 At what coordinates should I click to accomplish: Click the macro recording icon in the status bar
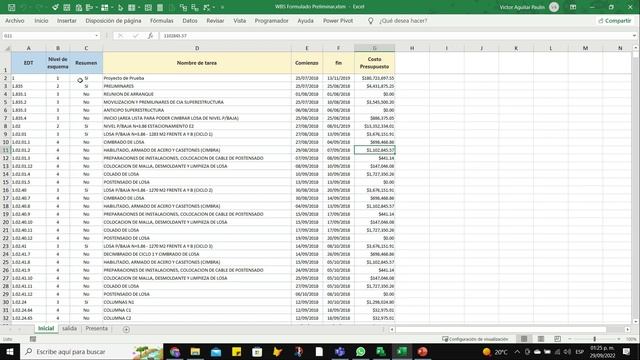(x=33, y=339)
